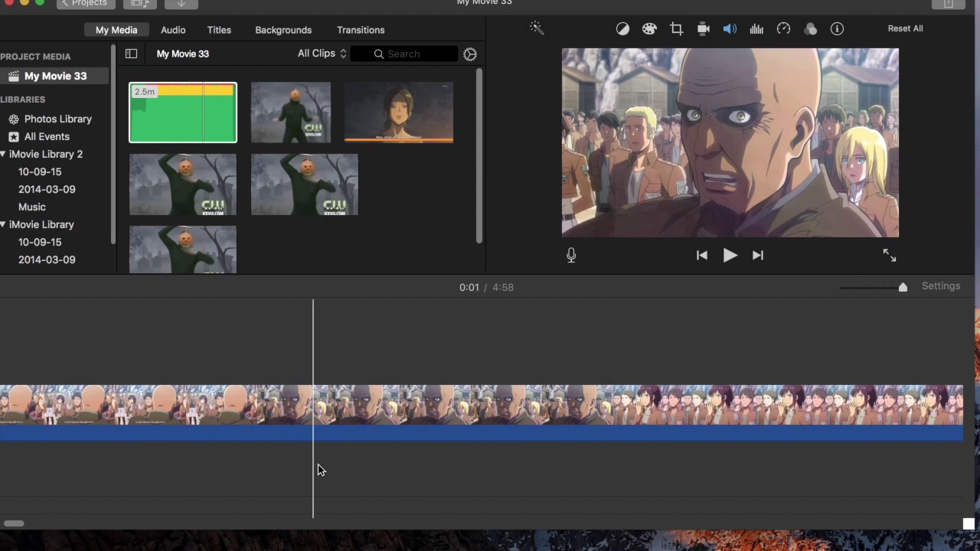Toggle the libraries sidebar visibility button
The height and width of the screenshot is (551, 980).
tap(131, 54)
